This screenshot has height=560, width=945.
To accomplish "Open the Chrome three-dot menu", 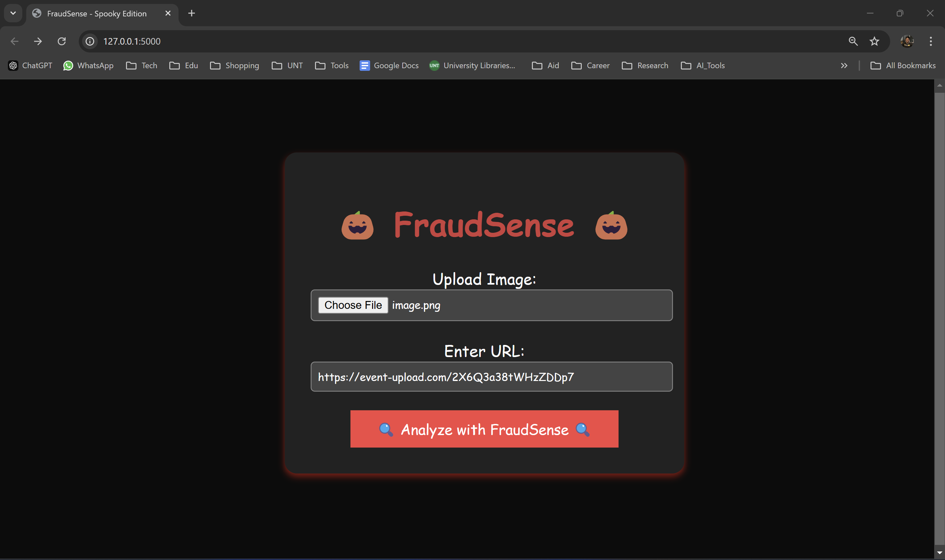I will [x=931, y=41].
